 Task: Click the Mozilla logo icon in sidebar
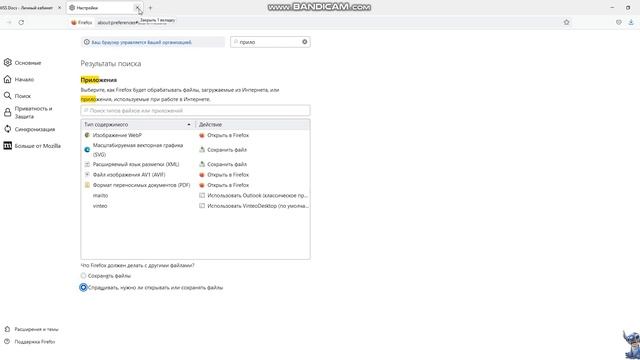(x=7, y=146)
